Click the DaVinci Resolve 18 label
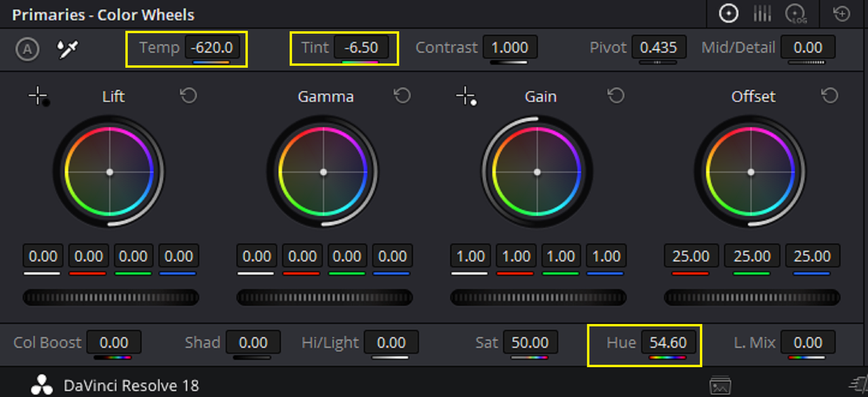 point(132,385)
